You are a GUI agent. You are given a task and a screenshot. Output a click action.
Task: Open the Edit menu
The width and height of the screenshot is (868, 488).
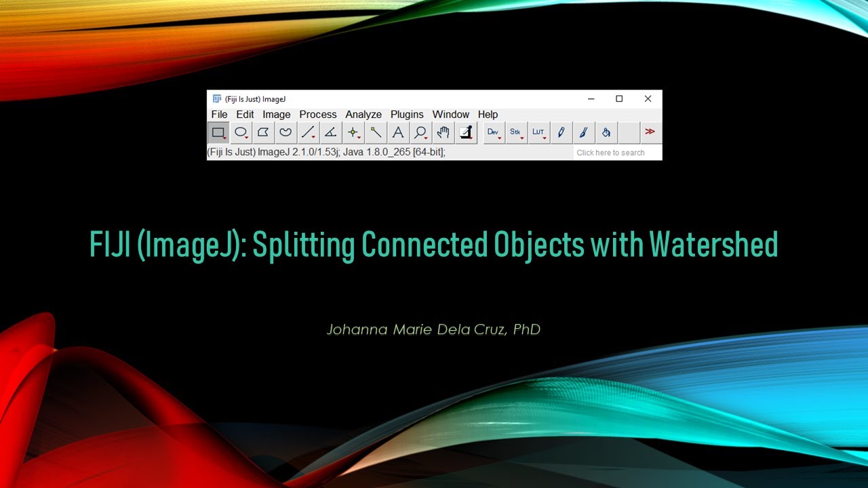[x=245, y=115]
